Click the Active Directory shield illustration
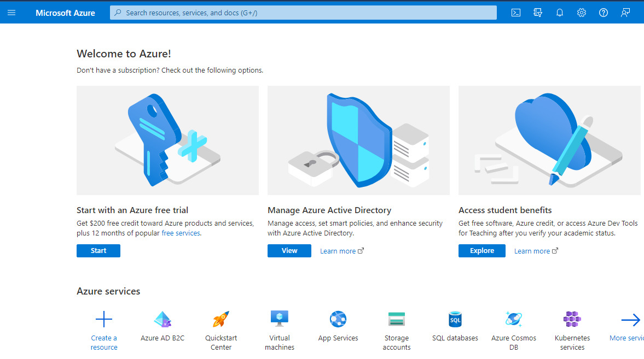Viewport: 644px width, 359px height. 358,140
